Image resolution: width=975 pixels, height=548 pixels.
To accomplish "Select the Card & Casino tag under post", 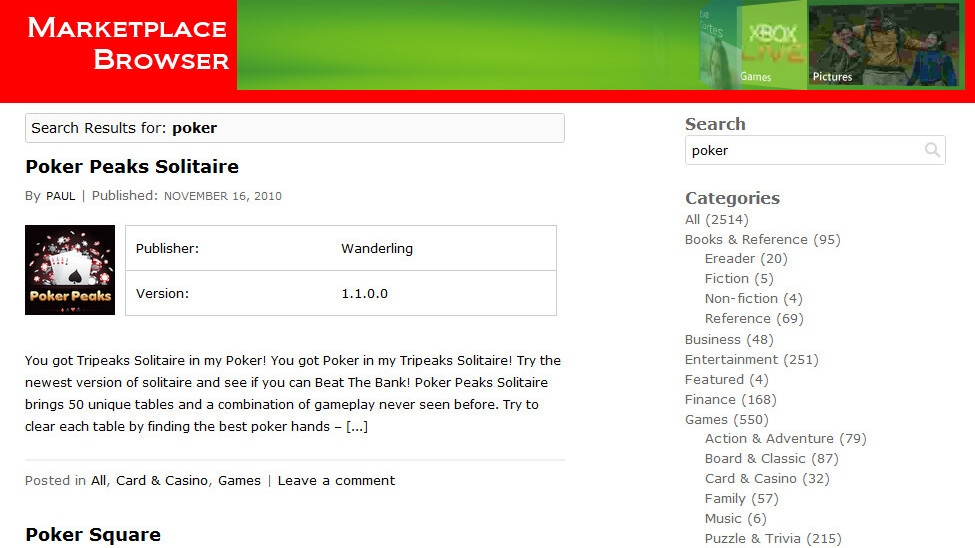I will click(162, 480).
